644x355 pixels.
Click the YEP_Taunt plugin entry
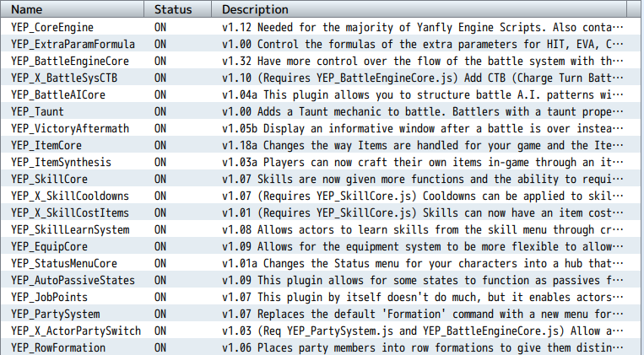click(x=322, y=111)
